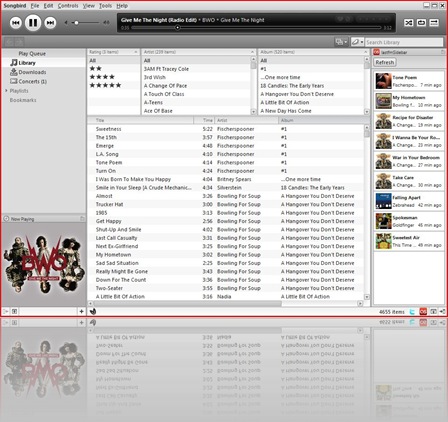Click the Now Playing panel header icon
The image size is (448, 422).
coord(6,219)
